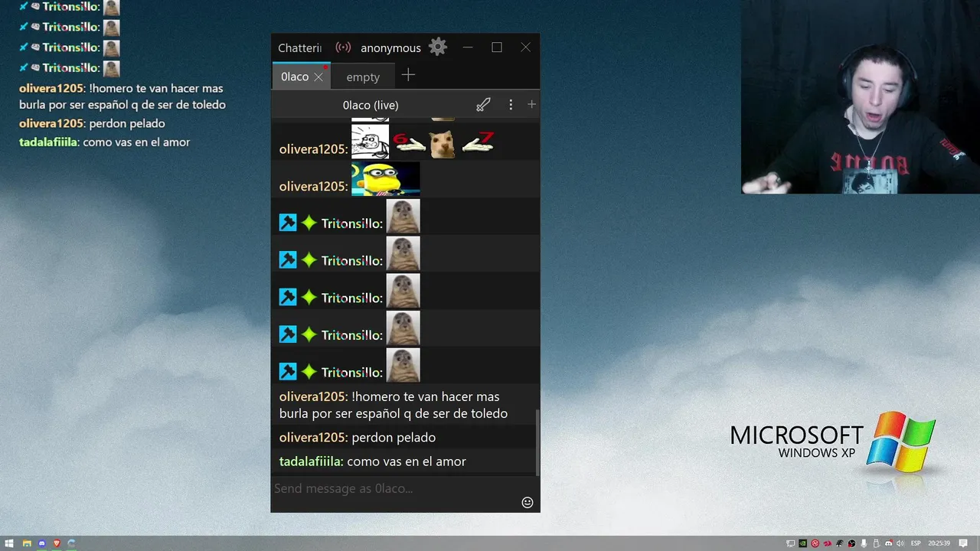Screen dimensions: 980x551
Task: Open the split's three-dot menu
Action: (x=511, y=105)
